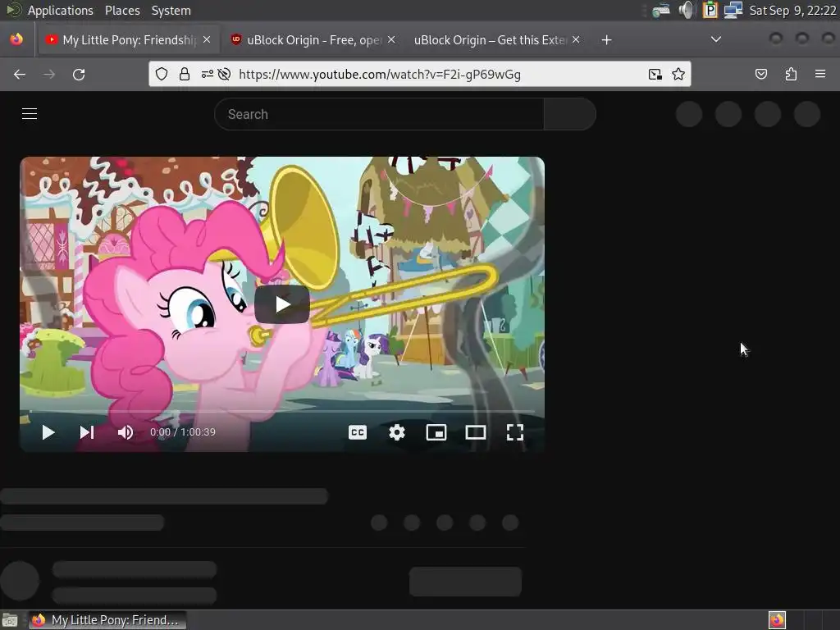Image resolution: width=840 pixels, height=630 pixels.
Task: Click the autoplay blocked icon
Action: 225,74
